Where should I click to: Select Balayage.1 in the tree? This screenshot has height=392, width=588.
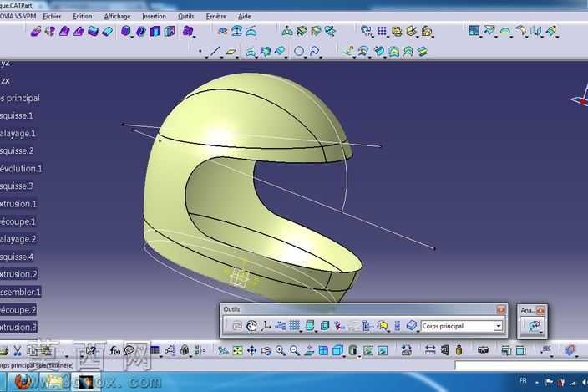(x=18, y=133)
